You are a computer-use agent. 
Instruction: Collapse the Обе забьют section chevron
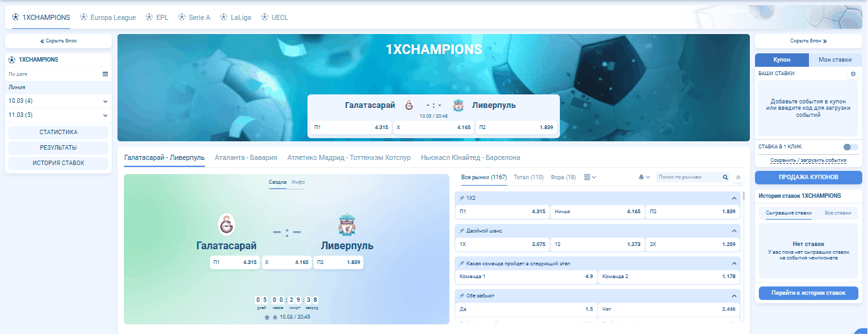tap(734, 295)
